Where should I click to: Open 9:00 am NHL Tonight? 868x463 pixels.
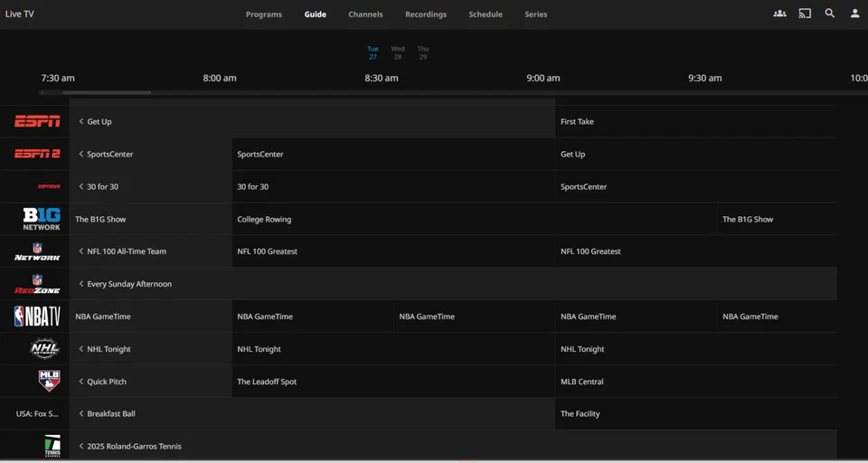click(x=696, y=349)
